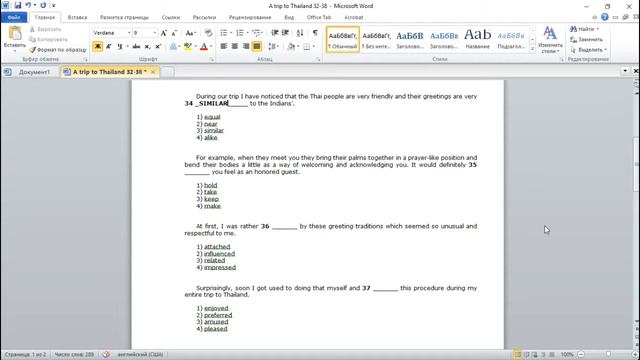Screen dimensions: 640x360
Task: Apply the Обычный style
Action: (343, 40)
